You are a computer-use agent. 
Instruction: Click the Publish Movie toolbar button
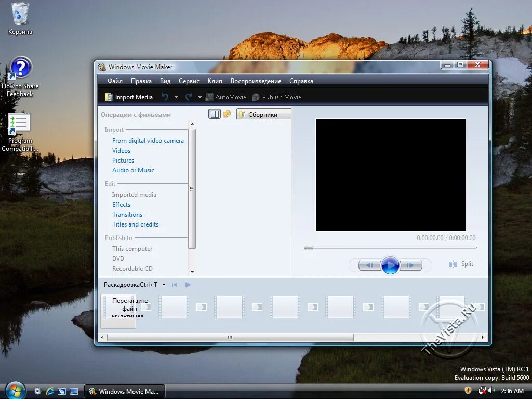[276, 97]
